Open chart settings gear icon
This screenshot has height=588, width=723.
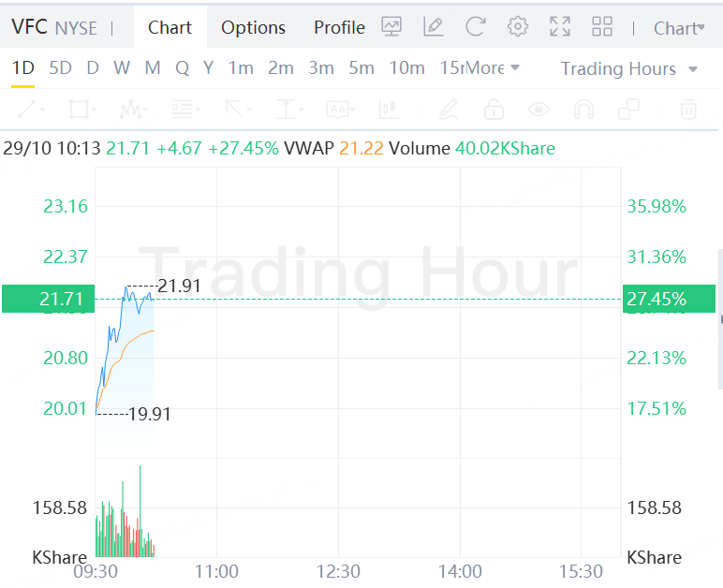tap(518, 27)
